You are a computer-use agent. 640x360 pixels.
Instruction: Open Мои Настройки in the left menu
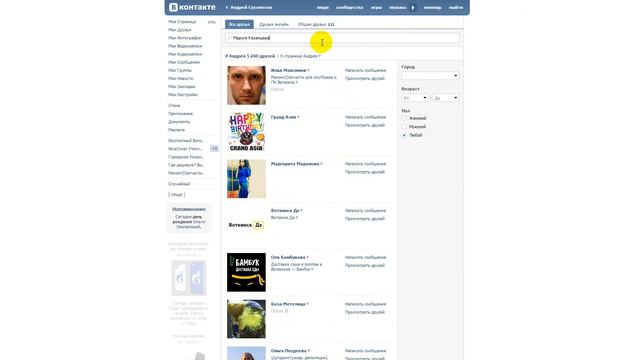click(183, 95)
